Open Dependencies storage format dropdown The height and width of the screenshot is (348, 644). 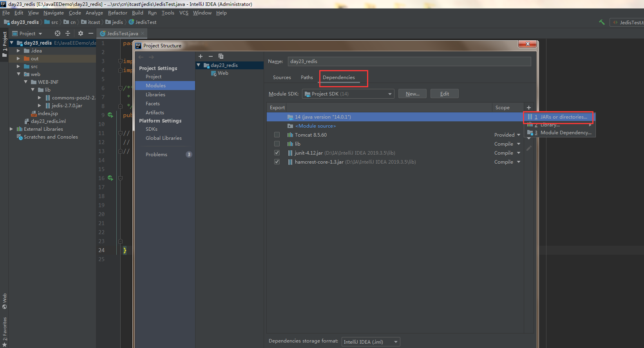pos(371,342)
